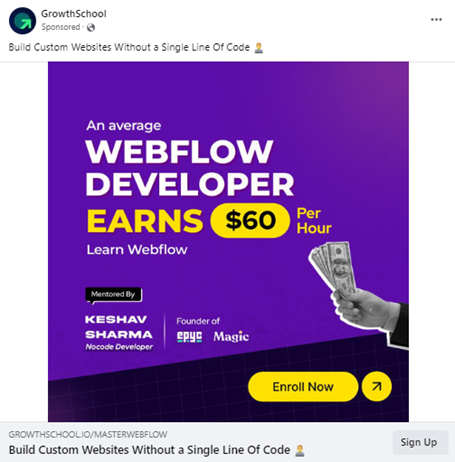Viewport: 455px width, 462px height.
Task: Click the GrowthSchool page name
Action: pyautogui.click(x=74, y=14)
